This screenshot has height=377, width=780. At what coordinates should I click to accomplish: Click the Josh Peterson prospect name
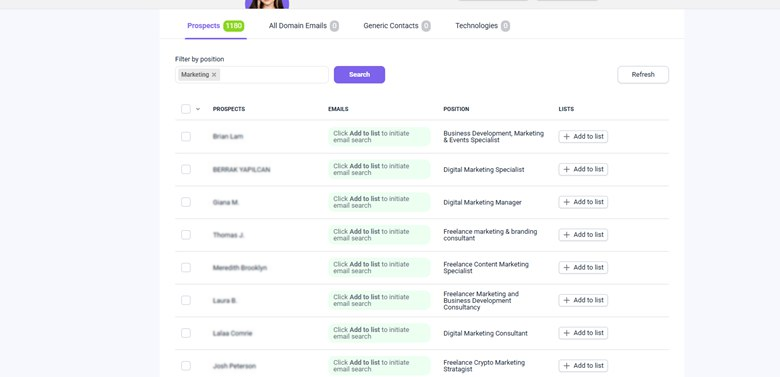(x=234, y=366)
